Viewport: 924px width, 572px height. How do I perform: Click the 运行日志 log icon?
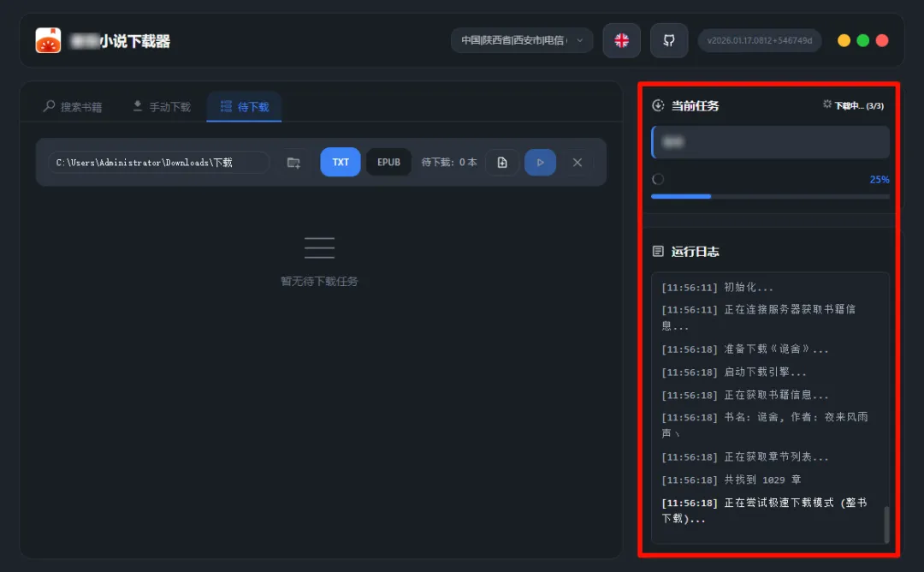point(658,251)
